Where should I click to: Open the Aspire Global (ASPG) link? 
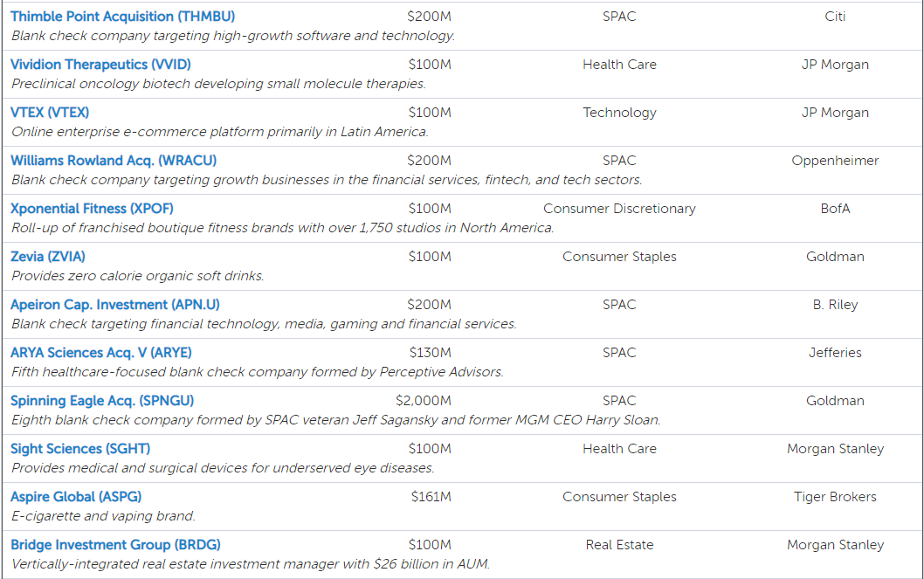pos(76,497)
